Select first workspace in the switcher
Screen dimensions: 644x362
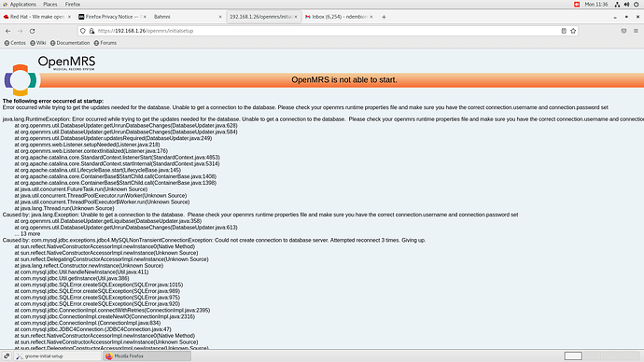click(x=573, y=355)
